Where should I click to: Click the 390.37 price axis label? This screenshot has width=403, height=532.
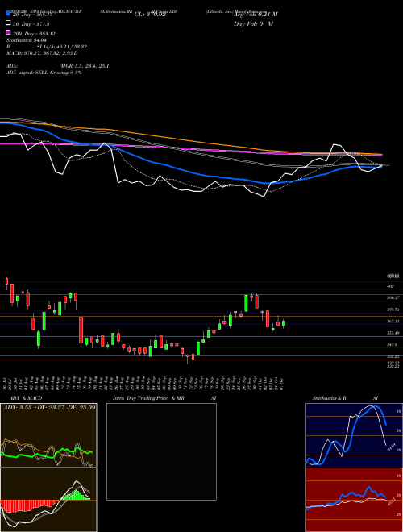click(393, 298)
